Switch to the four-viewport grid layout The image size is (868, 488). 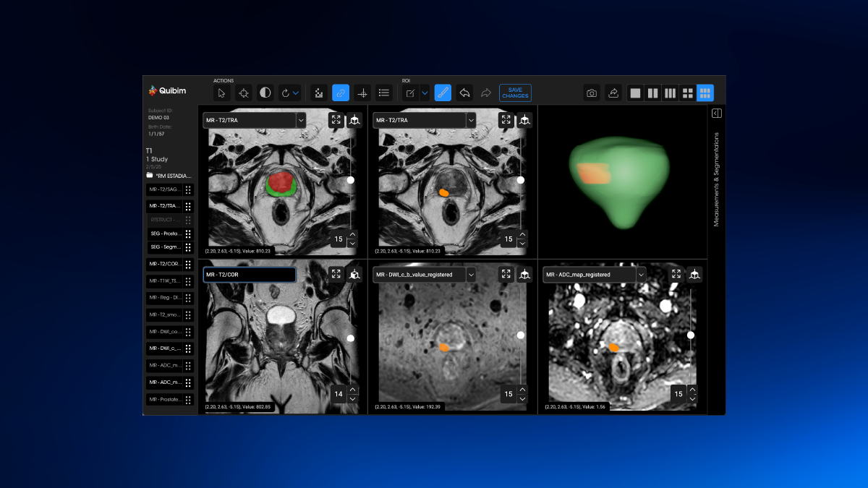click(x=687, y=93)
